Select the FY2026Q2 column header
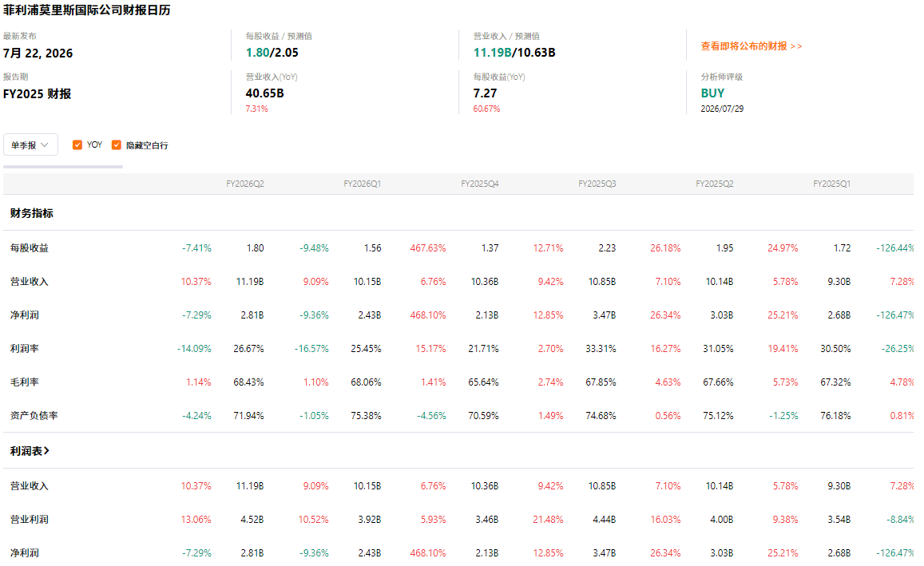 click(244, 184)
